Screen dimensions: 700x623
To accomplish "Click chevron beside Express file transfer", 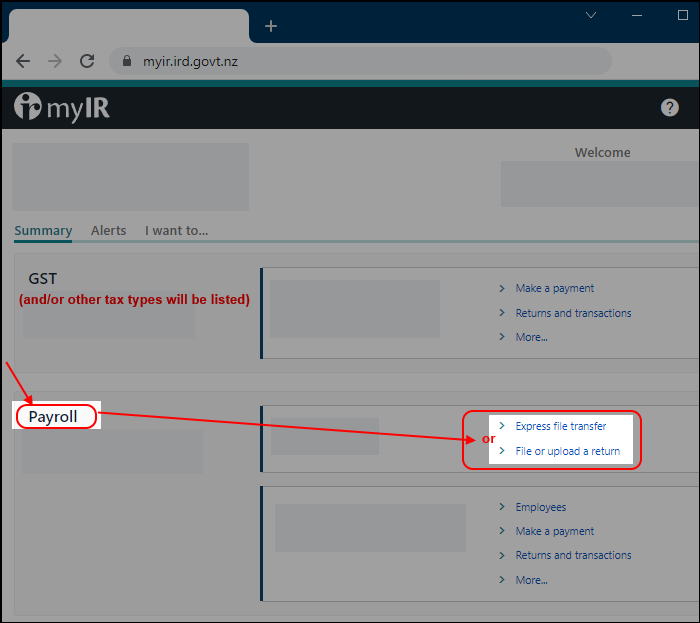I will [x=502, y=426].
